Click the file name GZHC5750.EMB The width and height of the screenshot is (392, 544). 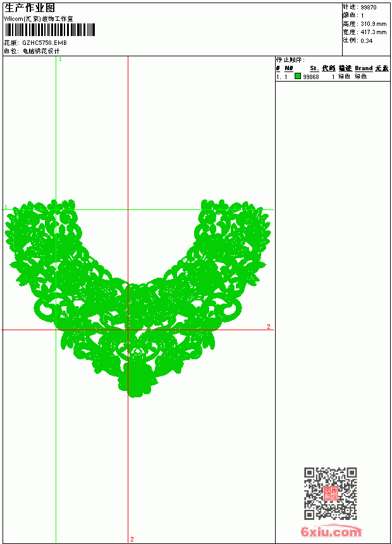click(x=44, y=42)
